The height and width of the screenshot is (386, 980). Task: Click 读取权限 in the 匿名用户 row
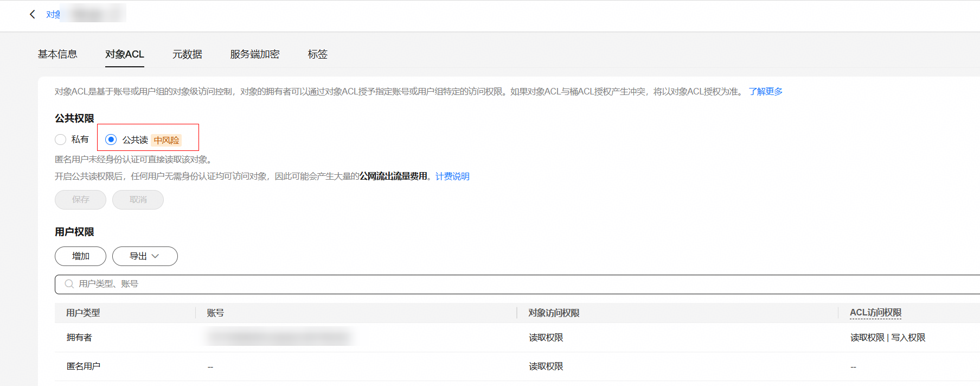546,366
